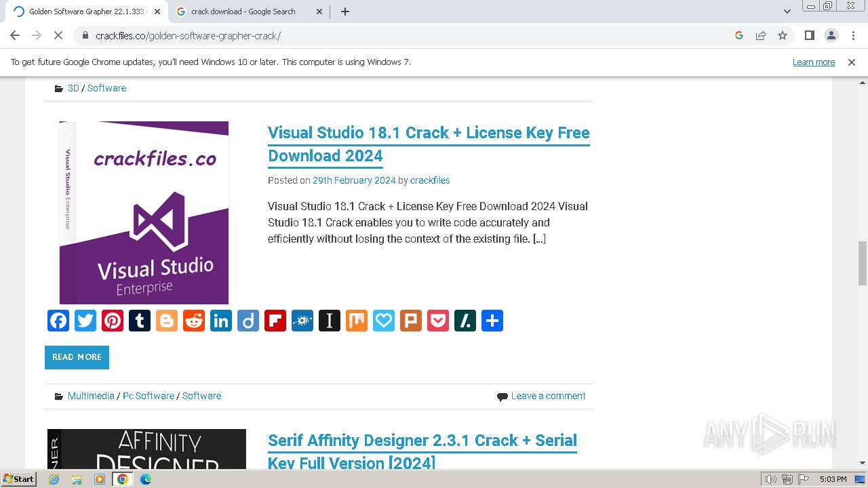Screen dimensions: 868x488
Task: Open Multimedia category link
Action: 91,396
